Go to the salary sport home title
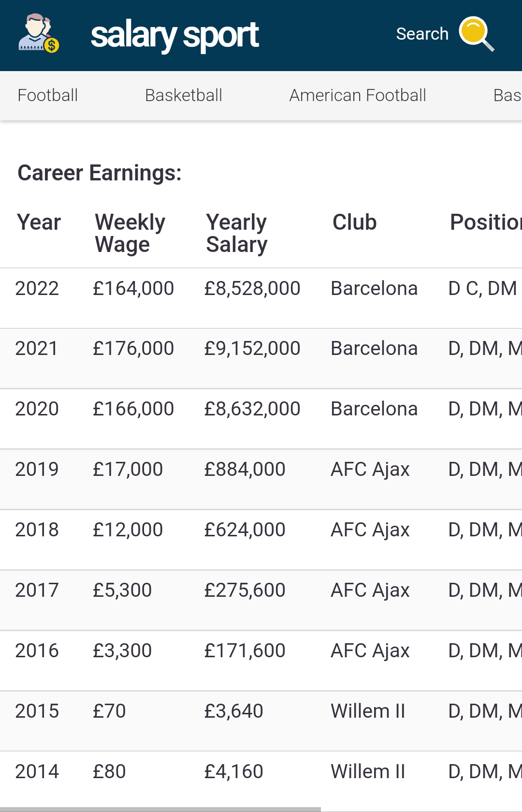Viewport: 522px width, 812px height. tap(175, 35)
